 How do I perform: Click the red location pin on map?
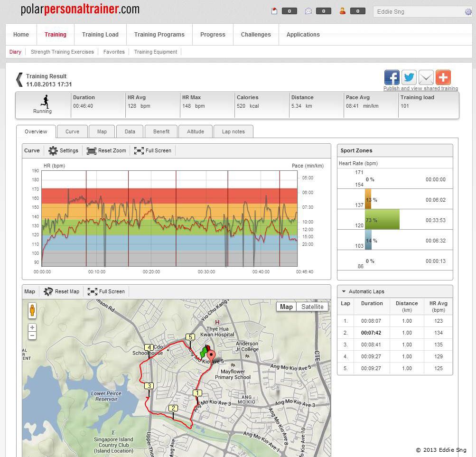[211, 355]
